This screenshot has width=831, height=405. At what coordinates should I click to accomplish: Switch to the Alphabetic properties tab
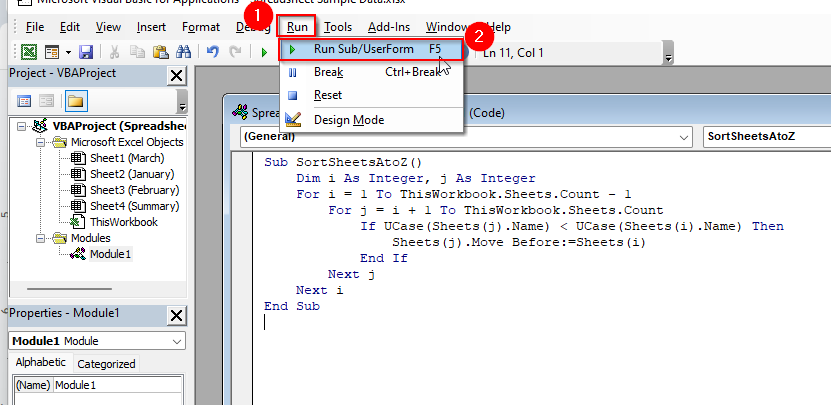[40, 363]
